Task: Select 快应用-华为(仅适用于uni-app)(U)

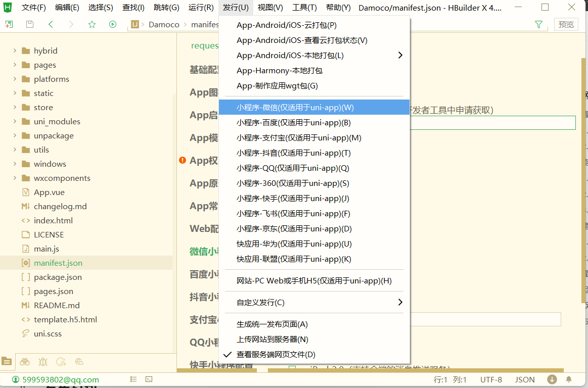Action: pyautogui.click(x=314, y=244)
